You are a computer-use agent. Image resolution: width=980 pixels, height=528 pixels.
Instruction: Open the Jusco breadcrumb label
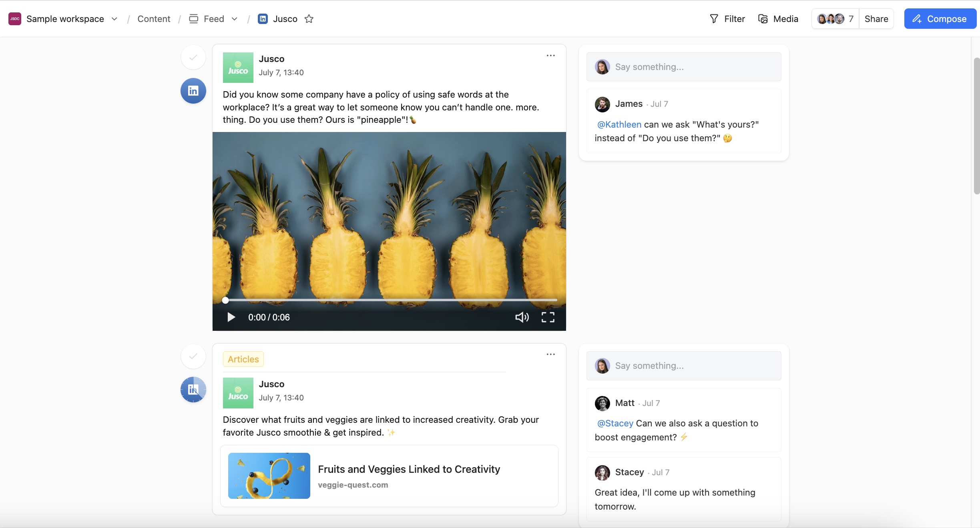click(x=285, y=19)
